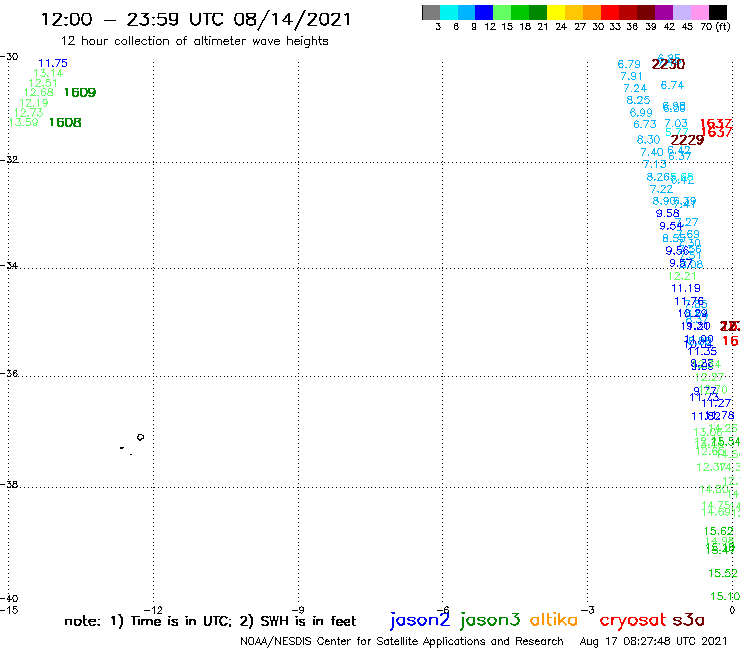740x650 pixels.
Task: Click the '13.14' wave height value
Action: point(48,73)
